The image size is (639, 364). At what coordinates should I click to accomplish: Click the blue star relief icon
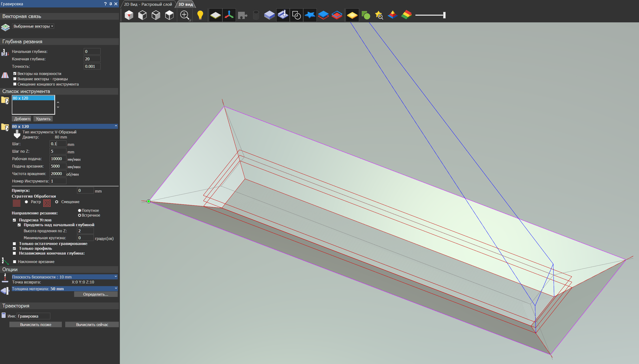coord(310,15)
